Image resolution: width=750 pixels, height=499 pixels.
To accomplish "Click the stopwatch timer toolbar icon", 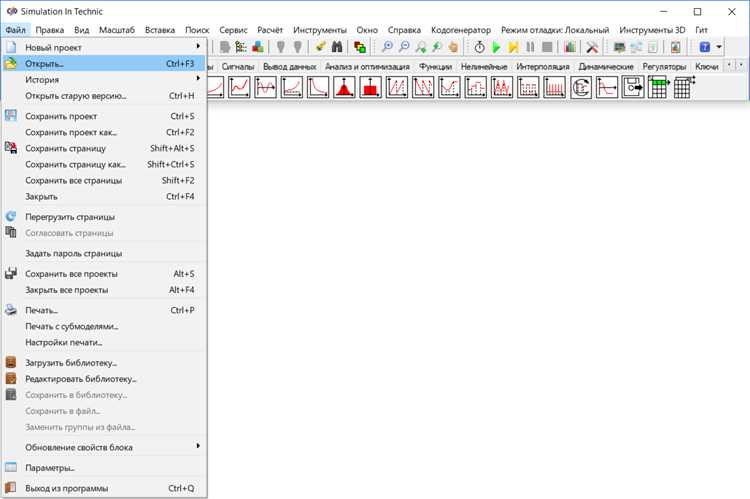I will tap(479, 47).
